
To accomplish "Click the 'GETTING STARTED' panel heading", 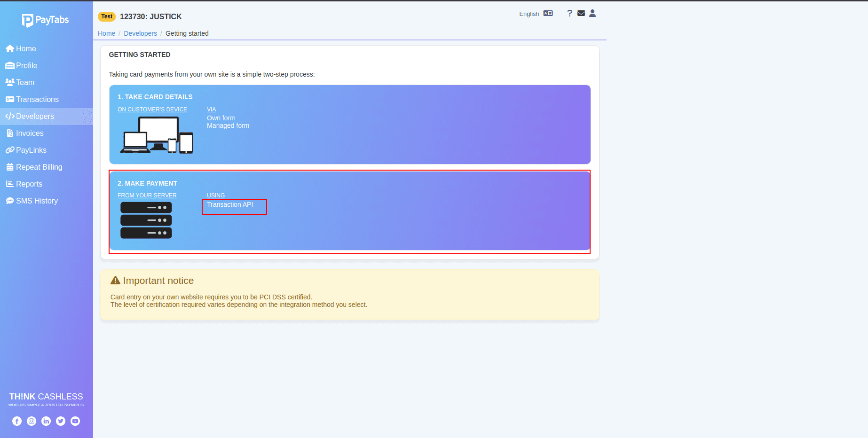I will (x=140, y=55).
